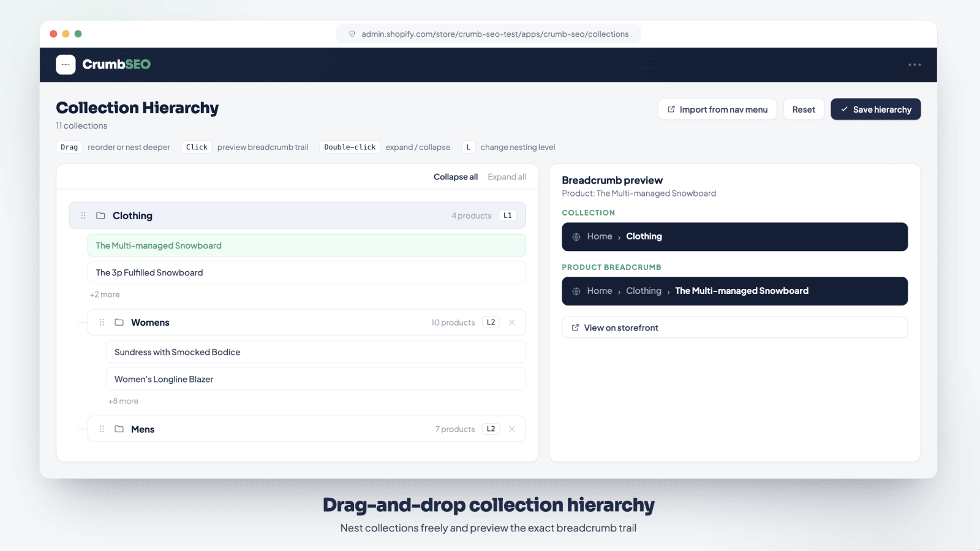Viewport: 980px width, 551px height.
Task: Click Clothing in the Collection breadcrumb
Action: 644,236
